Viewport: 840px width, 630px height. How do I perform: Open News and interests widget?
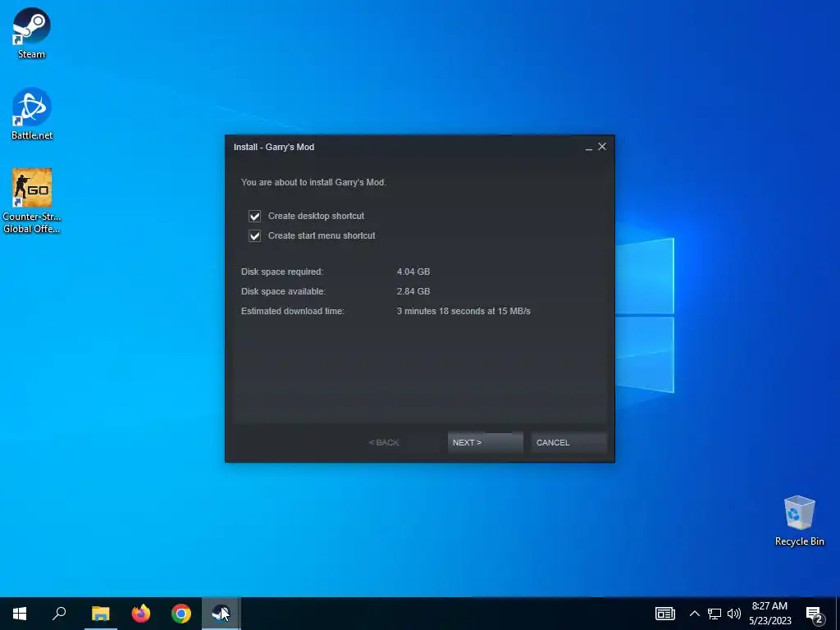664,614
